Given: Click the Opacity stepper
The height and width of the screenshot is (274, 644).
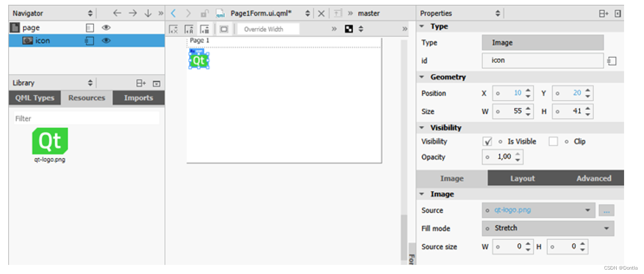Looking at the screenshot, I should coord(518,157).
